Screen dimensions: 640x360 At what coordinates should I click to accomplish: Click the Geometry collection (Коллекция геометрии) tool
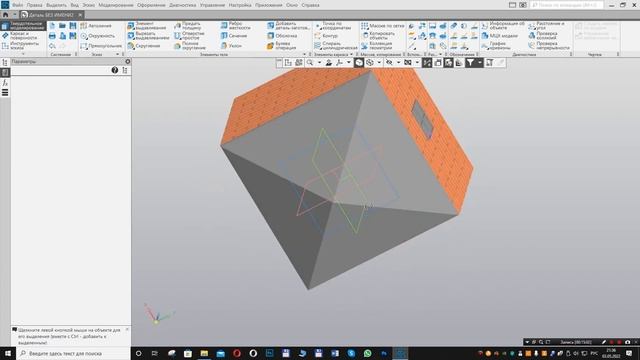pyautogui.click(x=377, y=46)
